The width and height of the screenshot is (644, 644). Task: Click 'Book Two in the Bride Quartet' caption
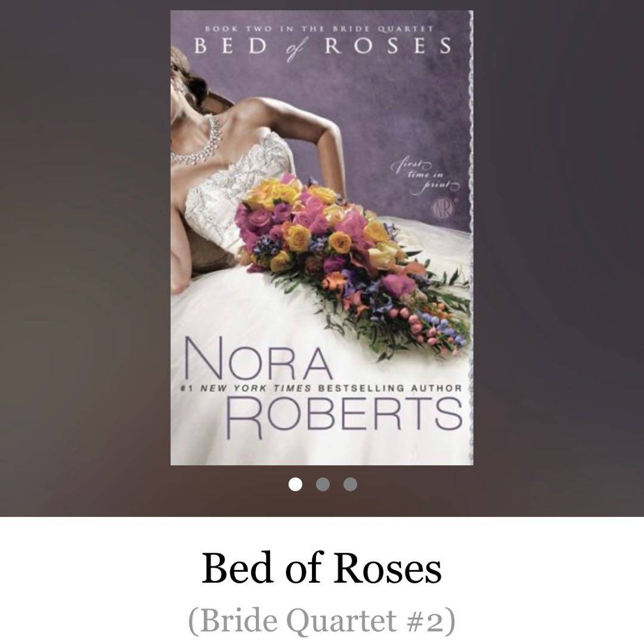click(x=319, y=29)
